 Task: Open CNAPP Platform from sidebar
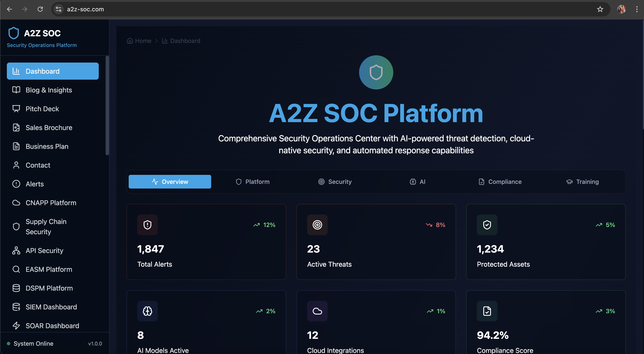tap(53, 203)
